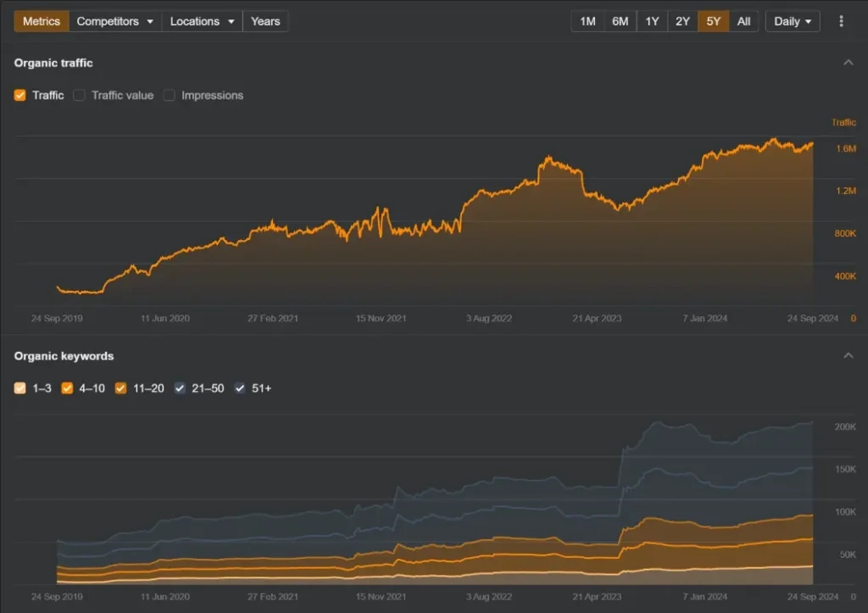868x613 pixels.
Task: Uncheck the Traffic checkbox
Action: [x=19, y=95]
